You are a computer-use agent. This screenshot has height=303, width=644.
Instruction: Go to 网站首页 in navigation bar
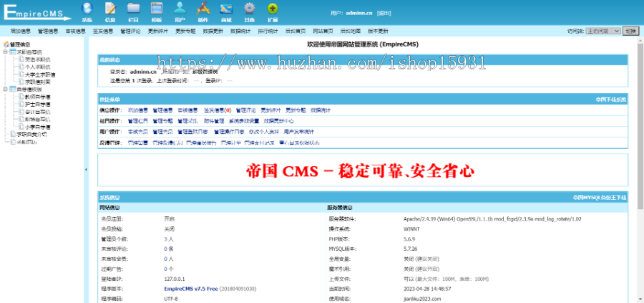point(323,31)
